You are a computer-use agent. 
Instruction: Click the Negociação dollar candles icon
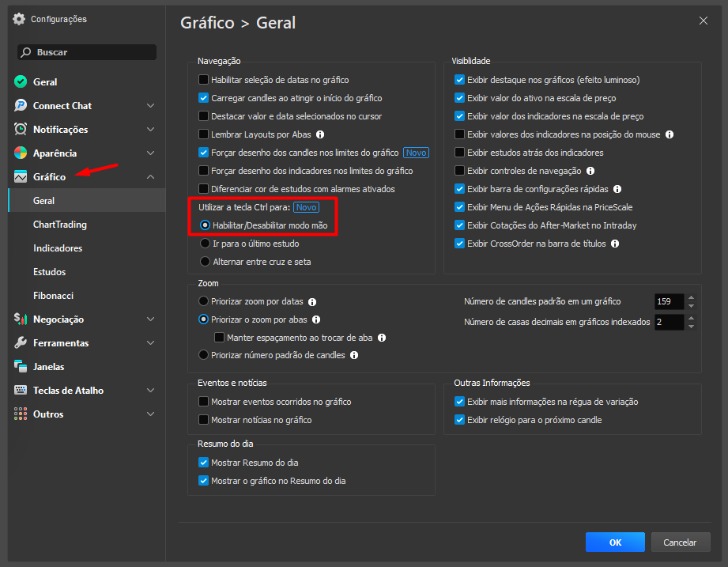tap(21, 319)
